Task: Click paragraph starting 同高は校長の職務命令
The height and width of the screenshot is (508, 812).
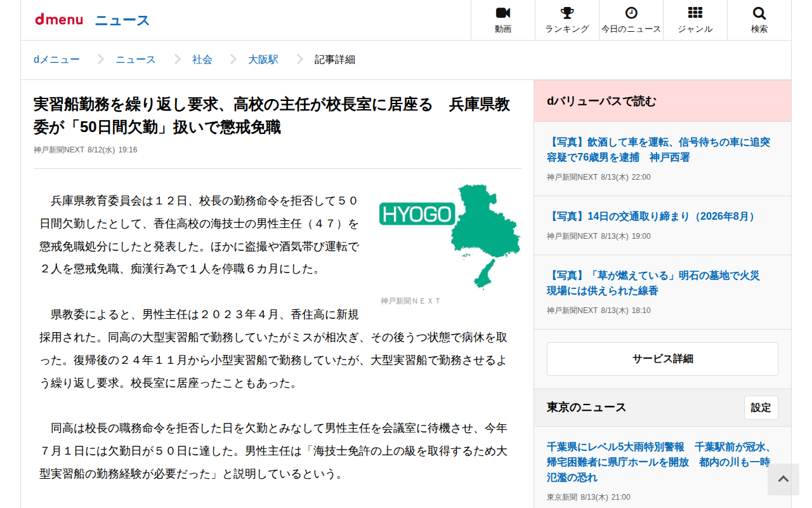Action: 273,451
